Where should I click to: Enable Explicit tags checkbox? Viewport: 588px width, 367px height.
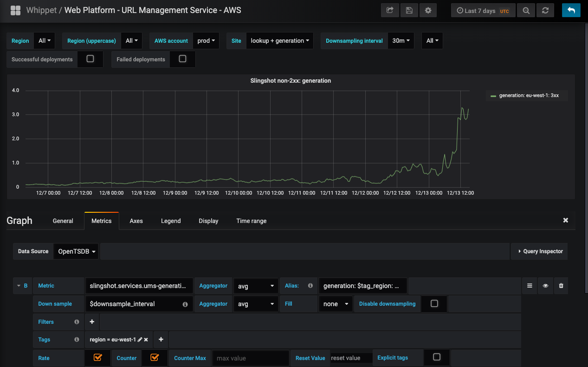coord(437,357)
